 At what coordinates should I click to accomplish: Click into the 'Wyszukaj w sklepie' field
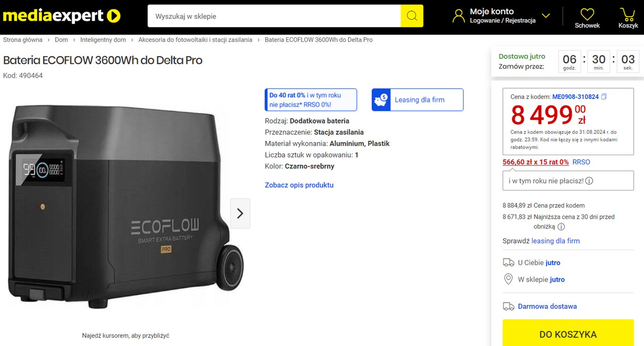(x=273, y=16)
